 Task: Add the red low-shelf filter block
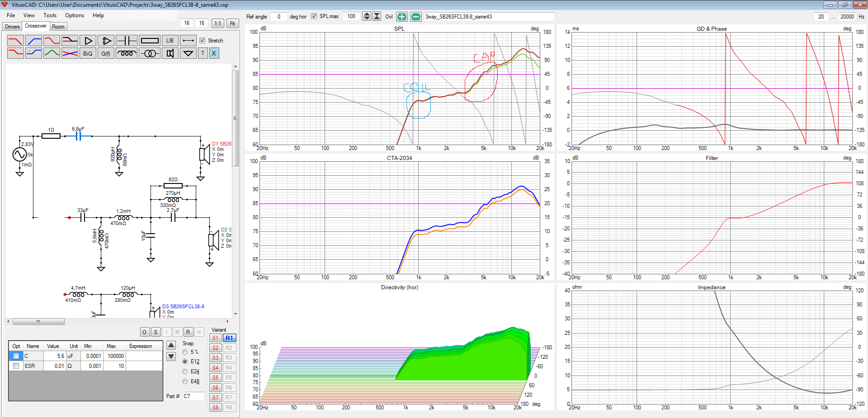pos(15,53)
